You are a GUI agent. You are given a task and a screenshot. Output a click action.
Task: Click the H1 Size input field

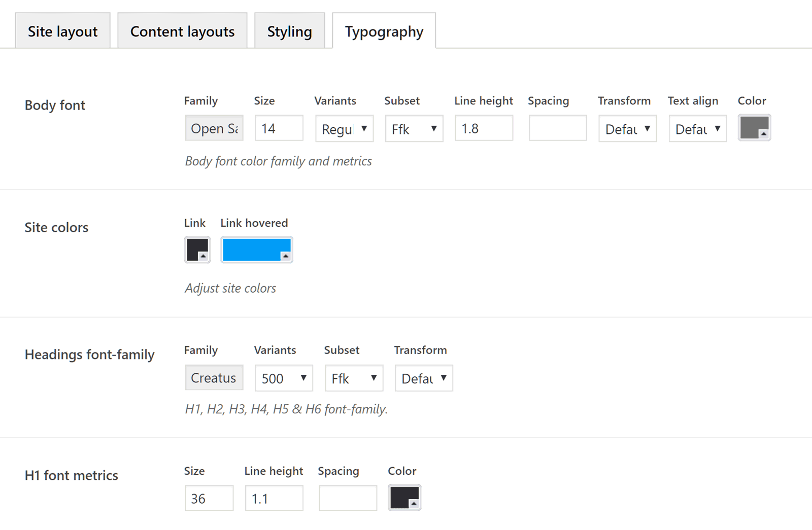(x=209, y=499)
